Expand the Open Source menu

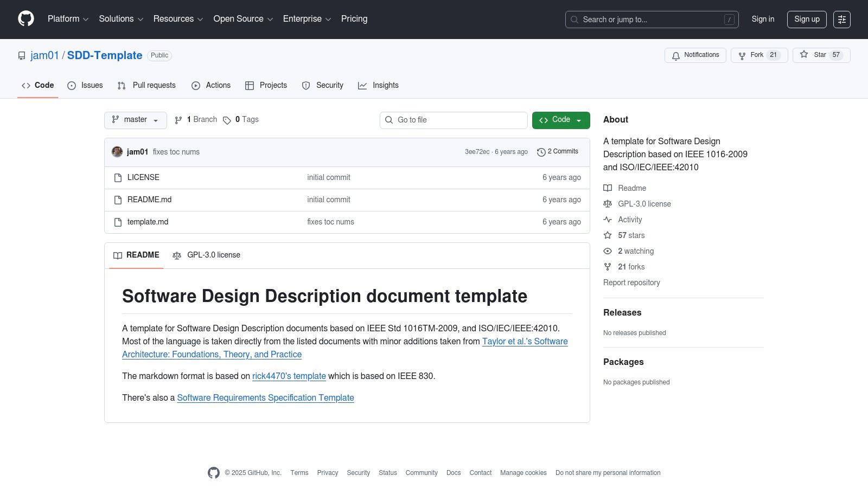click(x=242, y=19)
